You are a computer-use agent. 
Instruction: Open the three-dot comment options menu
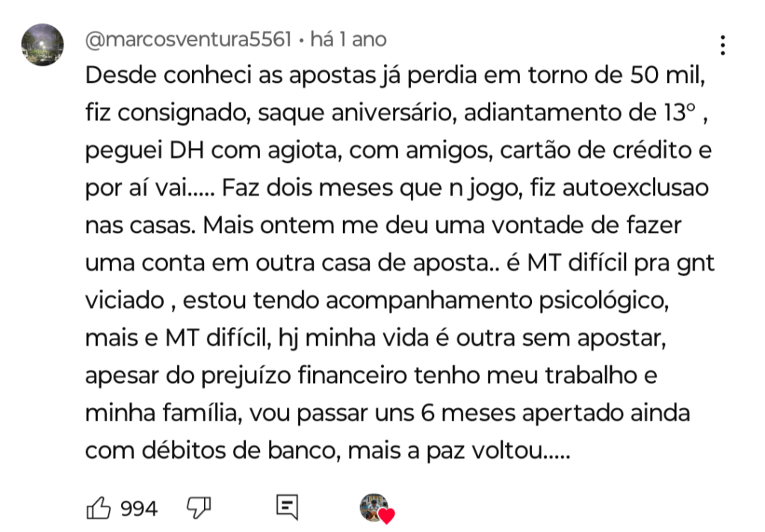pos(722,46)
